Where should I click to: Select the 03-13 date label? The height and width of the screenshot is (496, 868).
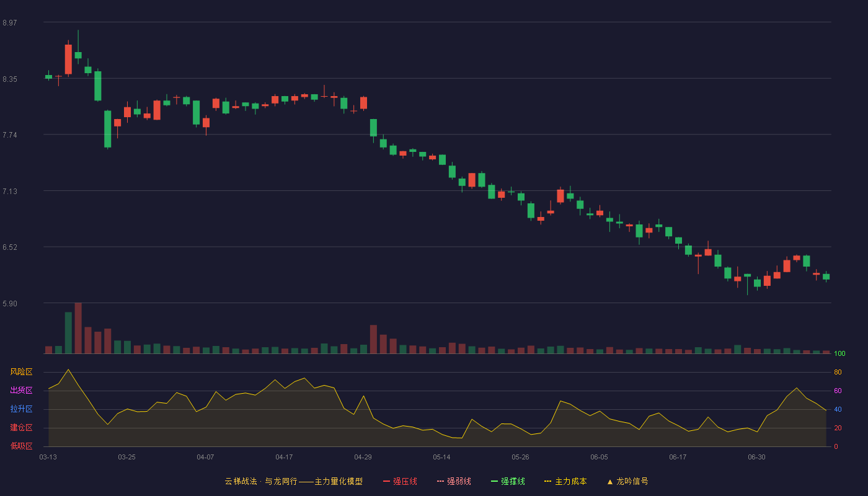[48, 457]
